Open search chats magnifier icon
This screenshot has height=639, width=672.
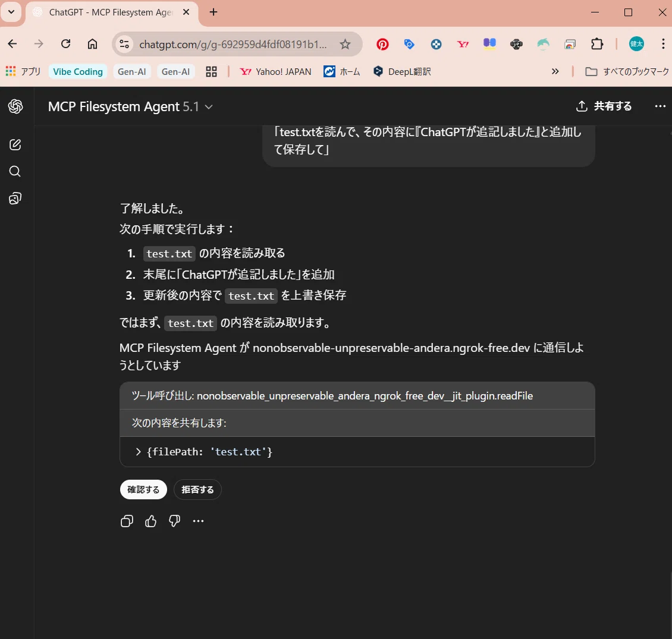pyautogui.click(x=15, y=171)
